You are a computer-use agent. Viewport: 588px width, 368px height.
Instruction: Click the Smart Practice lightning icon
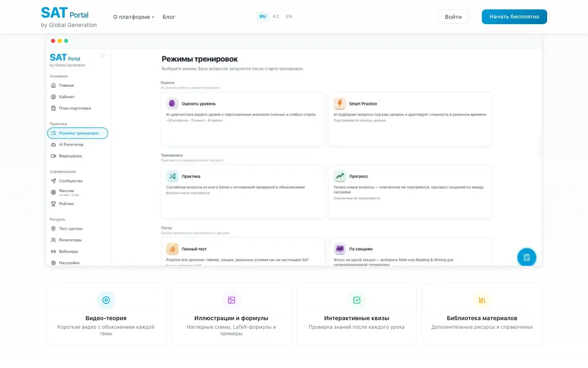[340, 103]
